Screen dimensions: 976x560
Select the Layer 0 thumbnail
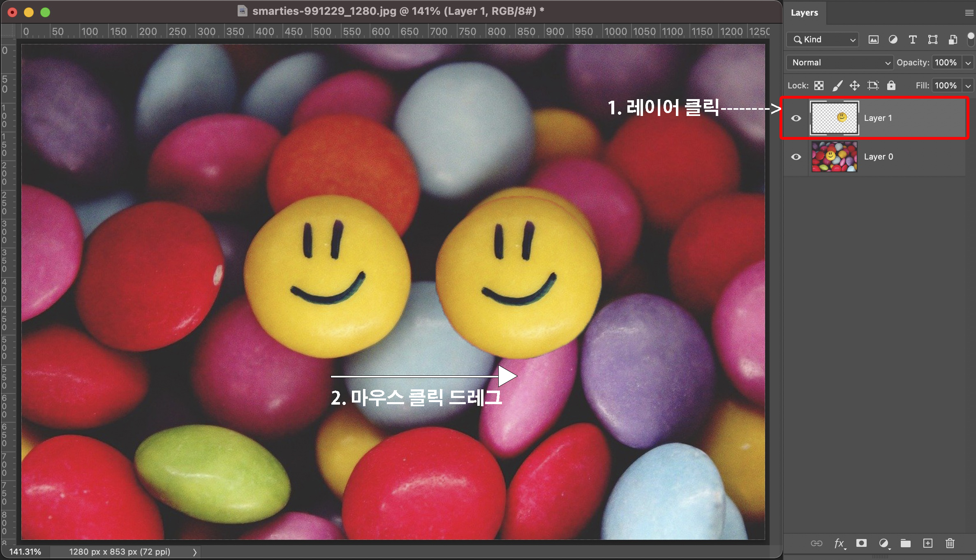pos(834,157)
